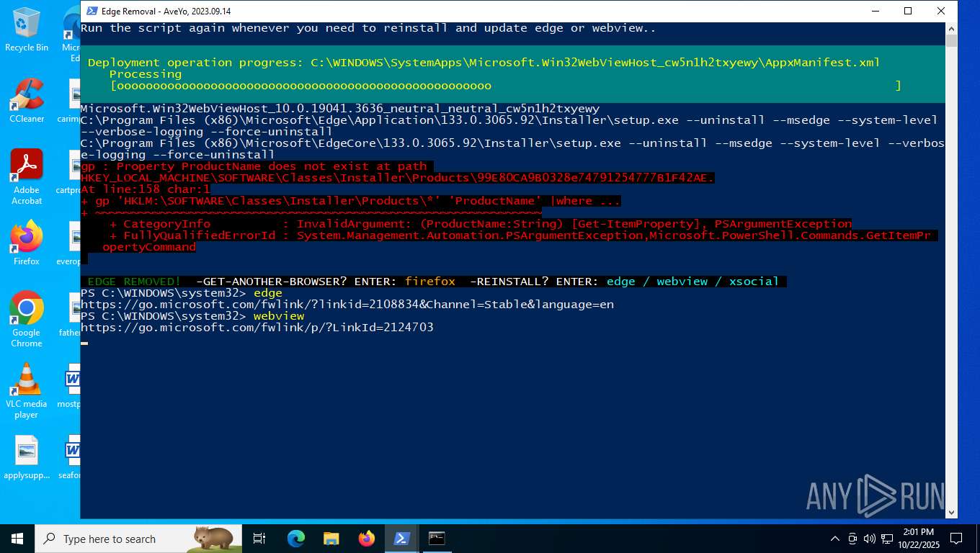Click the go.microsoft.com linkid=2108834 URL
Image resolution: width=980 pixels, height=553 pixels.
pyautogui.click(x=347, y=305)
